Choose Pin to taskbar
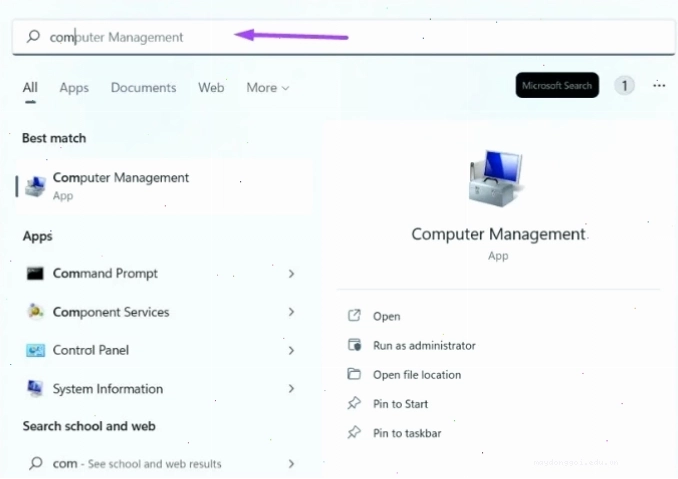 [407, 433]
